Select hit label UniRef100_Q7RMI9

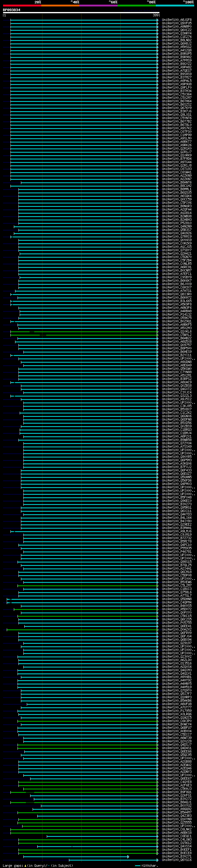click(x=177, y=236)
